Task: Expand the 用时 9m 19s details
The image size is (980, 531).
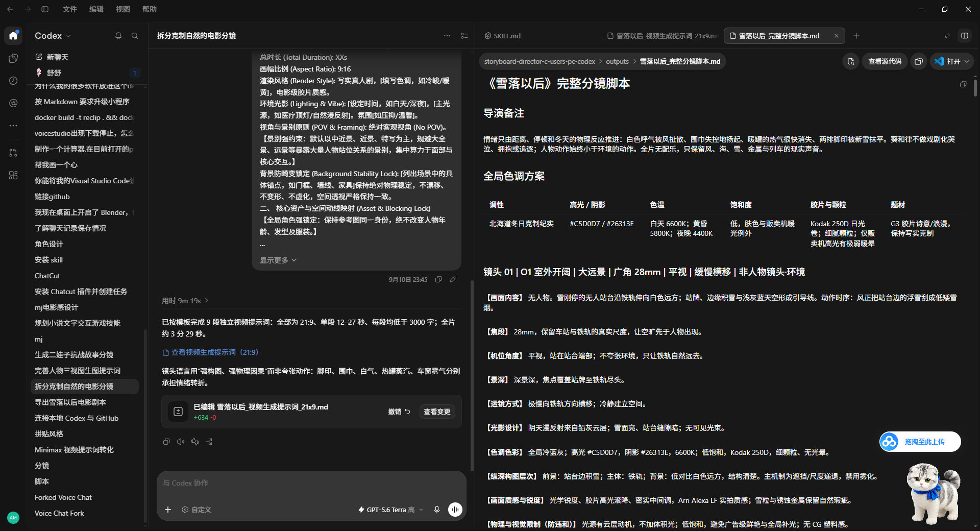Action: point(185,301)
